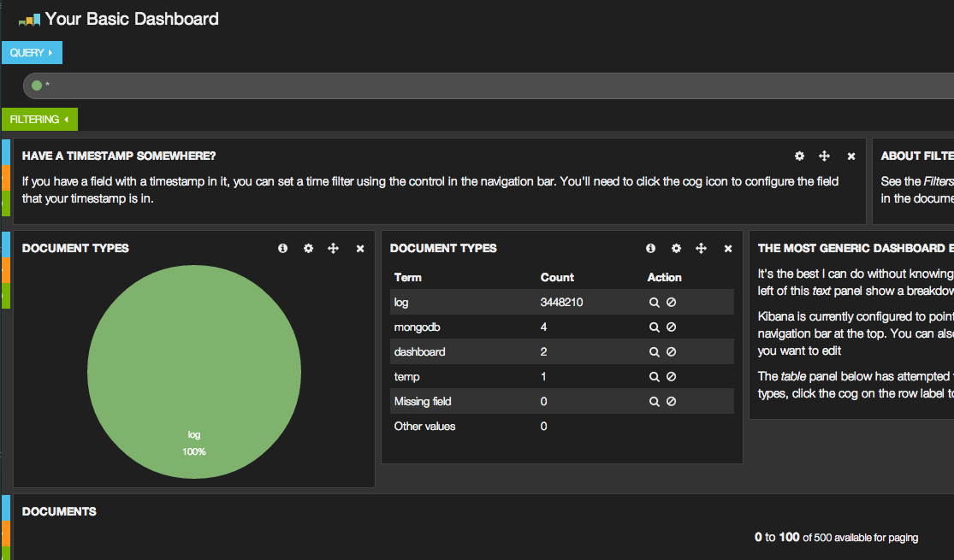The image size is (954, 560).
Task: Click magnifier icon in the dashboard row
Action: coord(654,352)
